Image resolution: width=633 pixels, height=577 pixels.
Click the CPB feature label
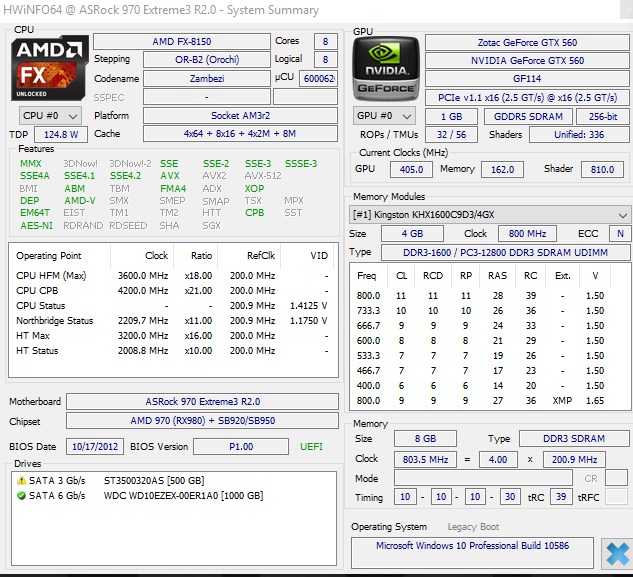pos(254,213)
